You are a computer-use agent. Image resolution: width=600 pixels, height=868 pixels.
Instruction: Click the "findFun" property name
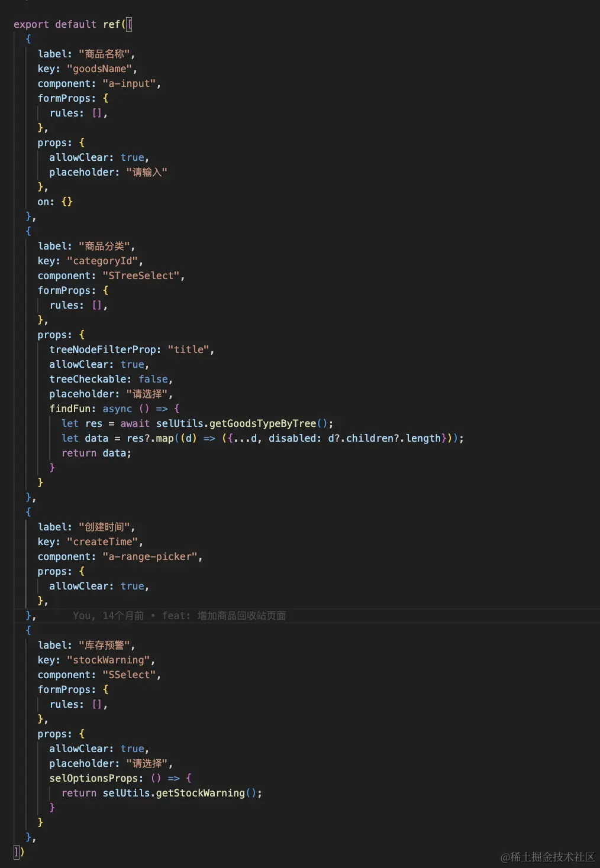pos(70,409)
